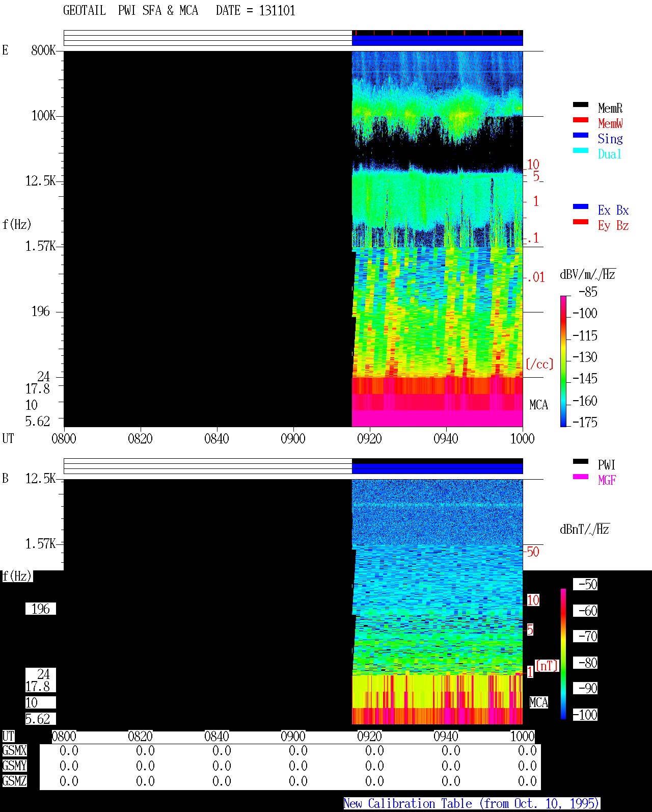Click the blue mode bar above E spectrogram
The width and height of the screenshot is (652, 812).
[437, 40]
